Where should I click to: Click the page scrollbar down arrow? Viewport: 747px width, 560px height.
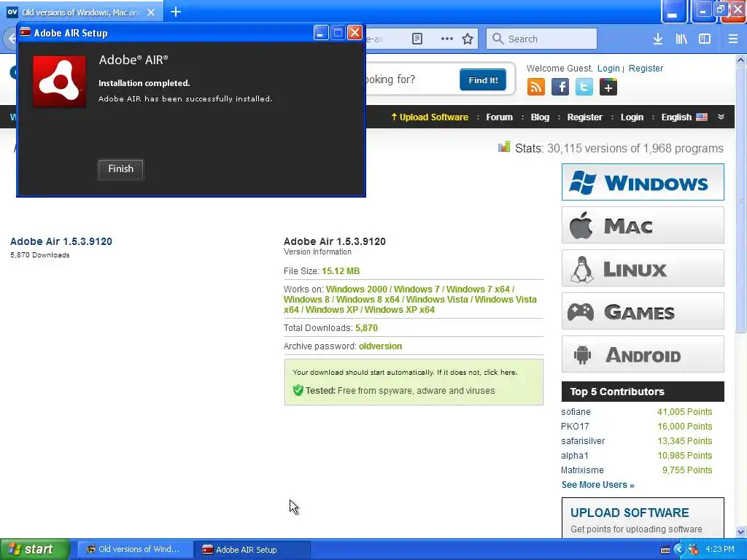coord(741,532)
